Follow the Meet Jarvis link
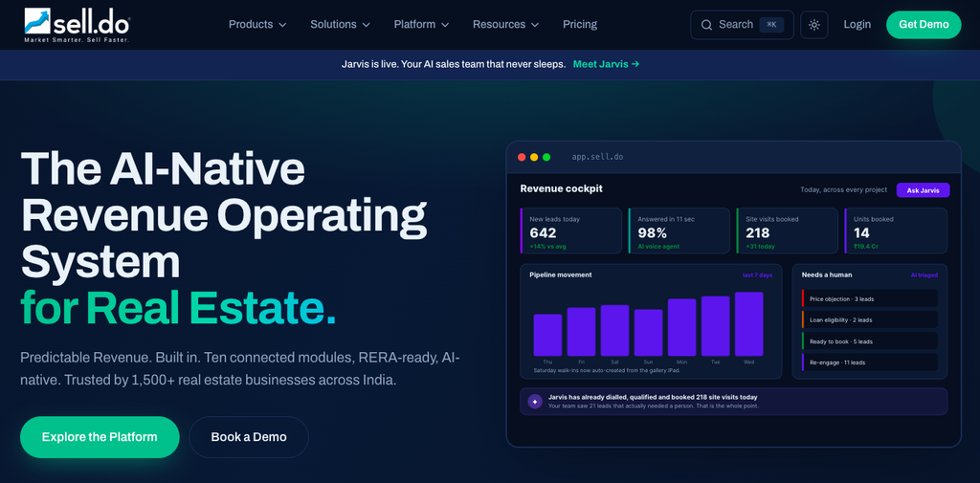 pos(606,64)
